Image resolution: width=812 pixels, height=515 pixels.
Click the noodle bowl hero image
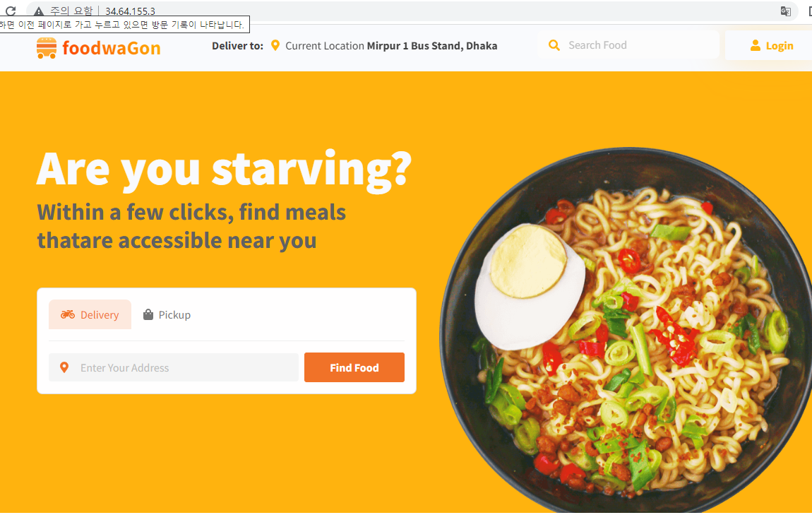pos(626,330)
